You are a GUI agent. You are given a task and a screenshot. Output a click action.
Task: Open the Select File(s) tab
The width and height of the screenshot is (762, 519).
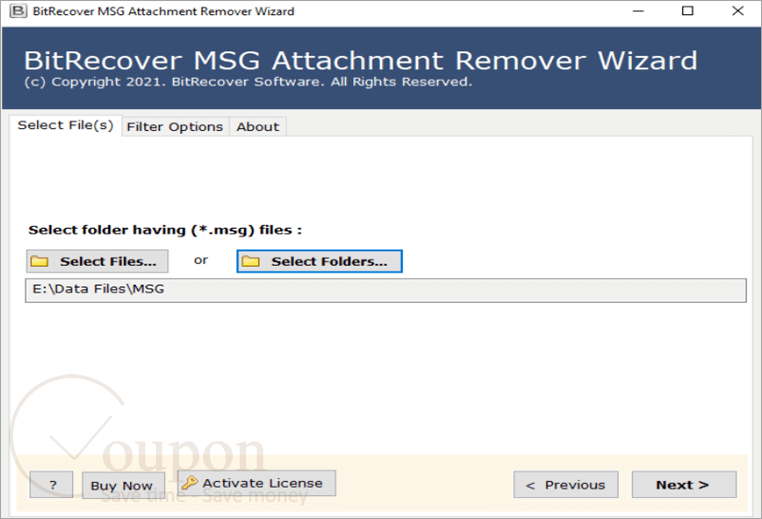pyautogui.click(x=66, y=125)
